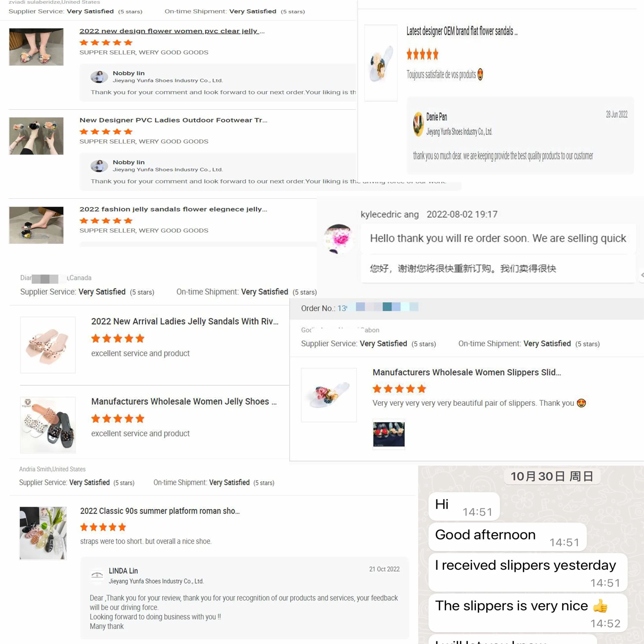
Task: Select the 'I received slippers yesterday' chat bubble
Action: coord(528,572)
